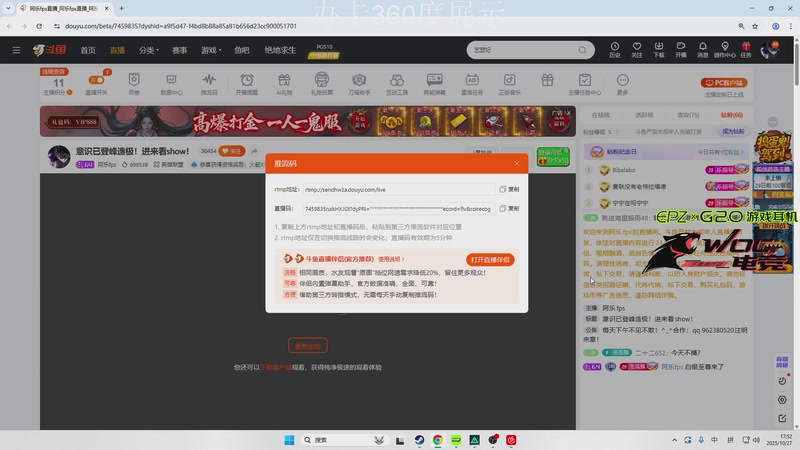Open the 直海任务 AD tool

(x=472, y=84)
